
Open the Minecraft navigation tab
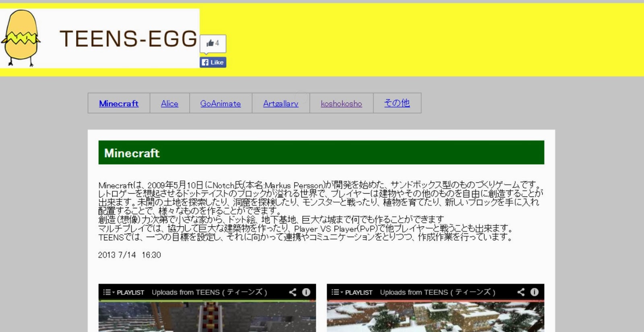click(x=119, y=103)
